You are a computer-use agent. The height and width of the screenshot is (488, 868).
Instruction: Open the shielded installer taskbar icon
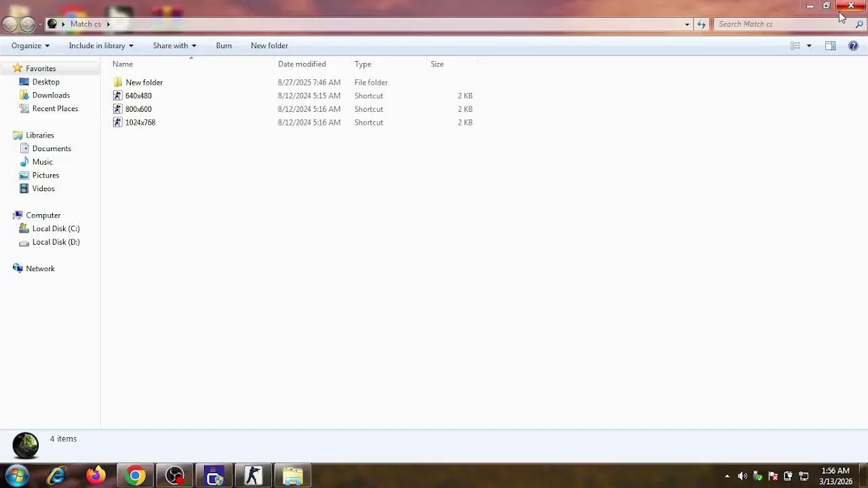click(x=214, y=476)
